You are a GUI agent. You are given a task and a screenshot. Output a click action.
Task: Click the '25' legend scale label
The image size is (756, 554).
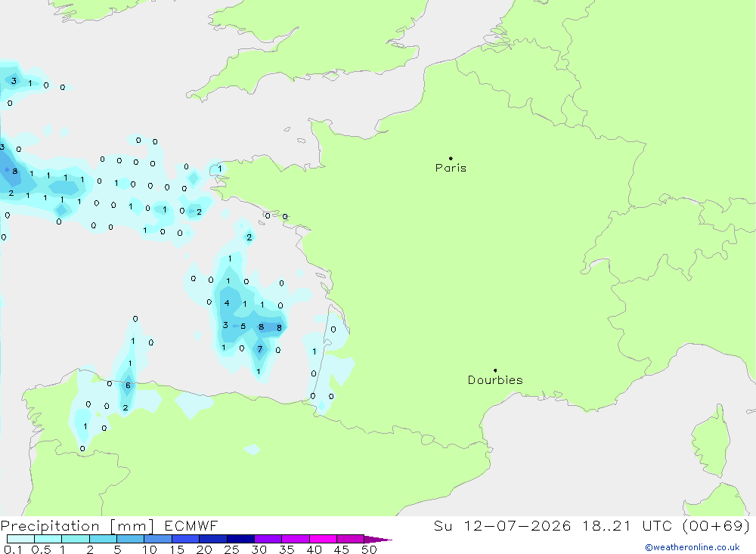coord(232,549)
